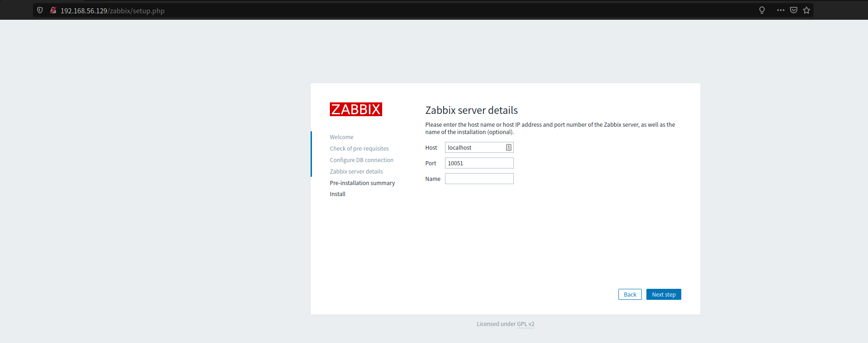Select Zabbix server details sidebar step
This screenshot has width=868, height=343.
coord(356,172)
